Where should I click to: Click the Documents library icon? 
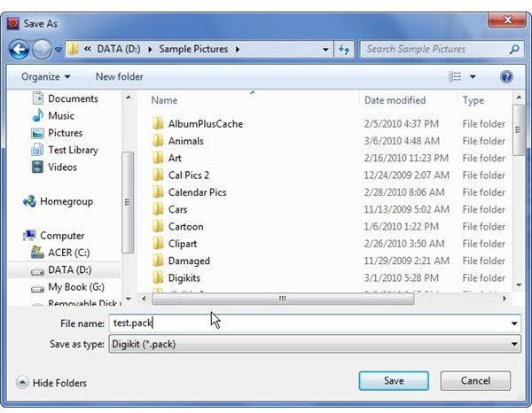click(37, 98)
